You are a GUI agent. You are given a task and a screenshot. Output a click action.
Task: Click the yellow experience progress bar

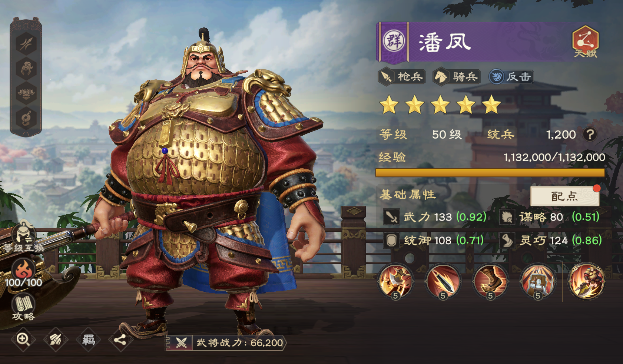click(x=490, y=173)
